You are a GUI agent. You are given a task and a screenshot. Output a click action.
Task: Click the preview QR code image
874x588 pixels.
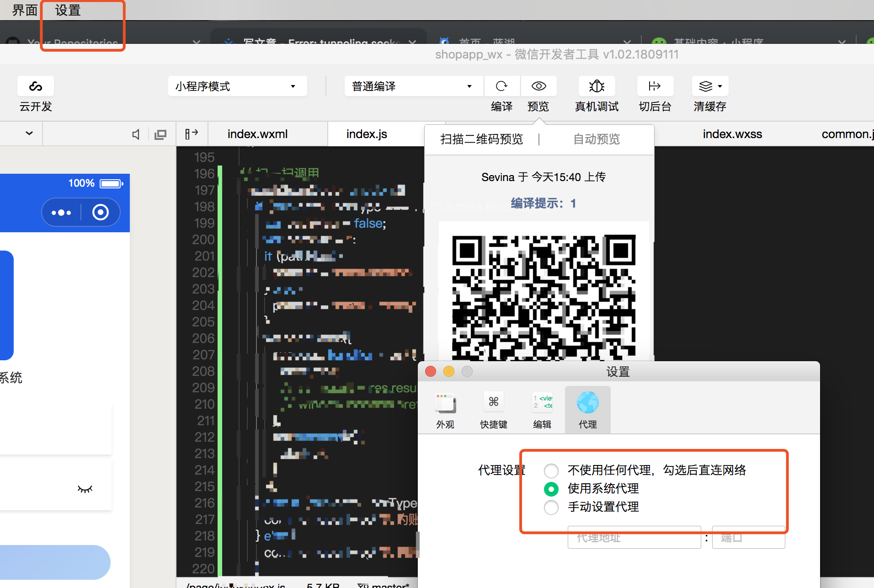point(544,293)
